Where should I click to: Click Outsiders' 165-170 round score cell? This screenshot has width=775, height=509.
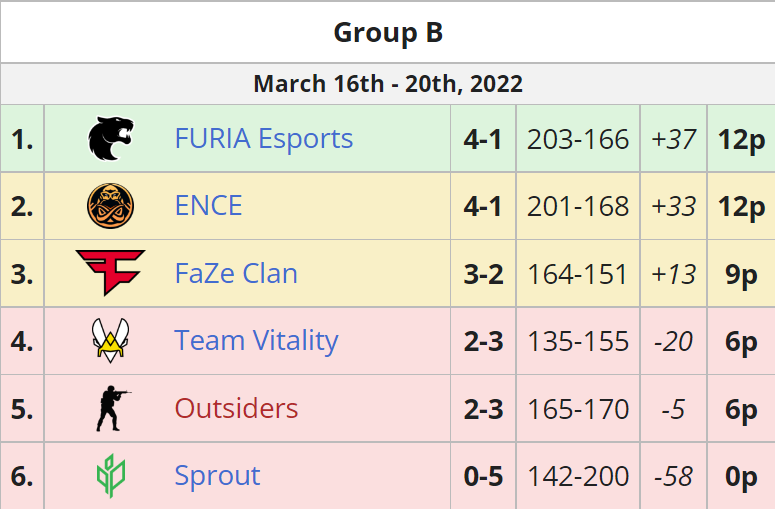(x=578, y=408)
